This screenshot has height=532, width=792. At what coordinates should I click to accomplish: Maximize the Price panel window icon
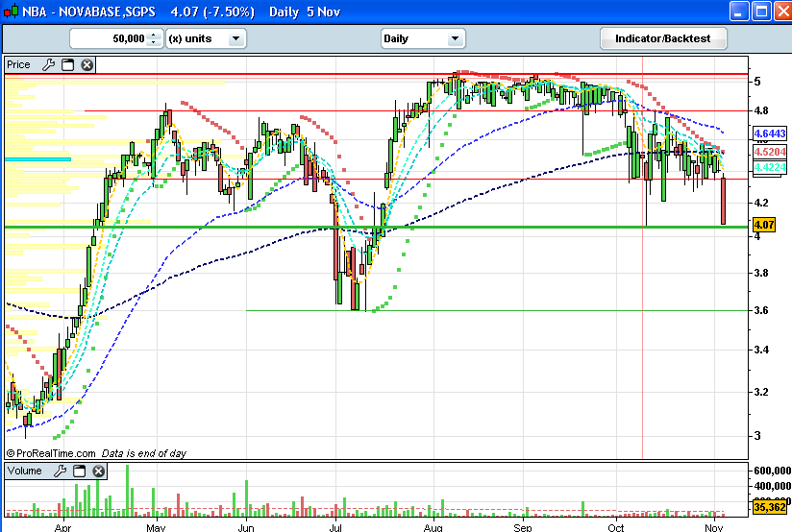tap(67, 64)
